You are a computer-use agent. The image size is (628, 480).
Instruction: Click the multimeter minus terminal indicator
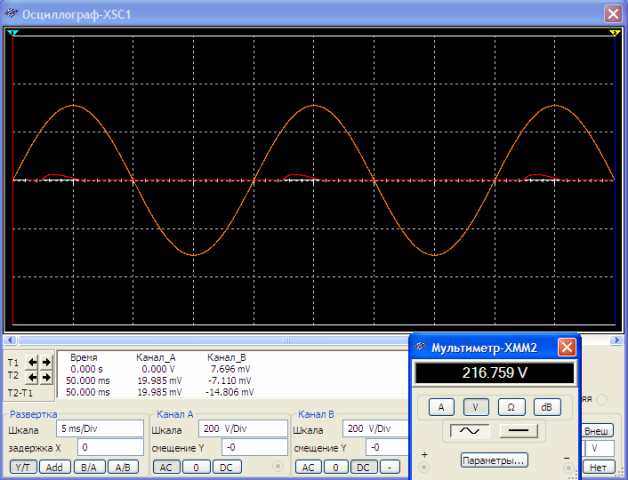pyautogui.click(x=568, y=468)
